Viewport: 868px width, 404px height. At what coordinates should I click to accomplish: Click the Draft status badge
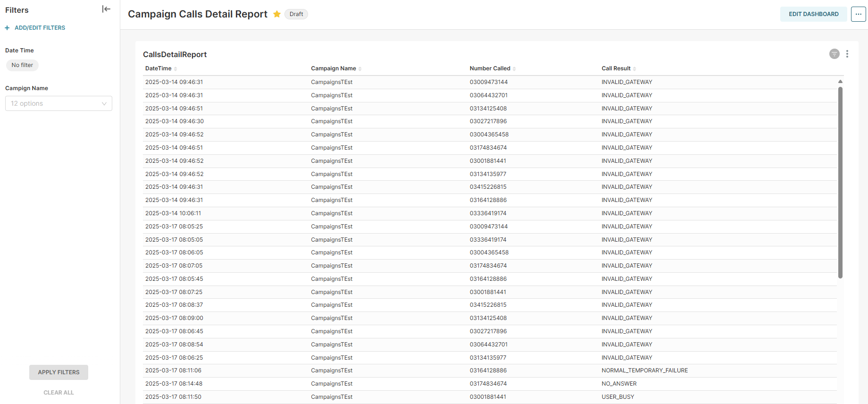click(x=296, y=14)
